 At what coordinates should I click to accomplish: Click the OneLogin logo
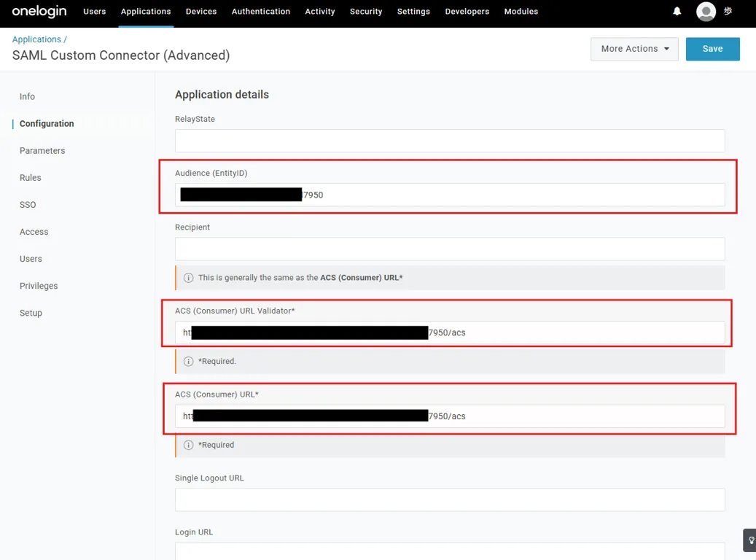click(x=39, y=11)
